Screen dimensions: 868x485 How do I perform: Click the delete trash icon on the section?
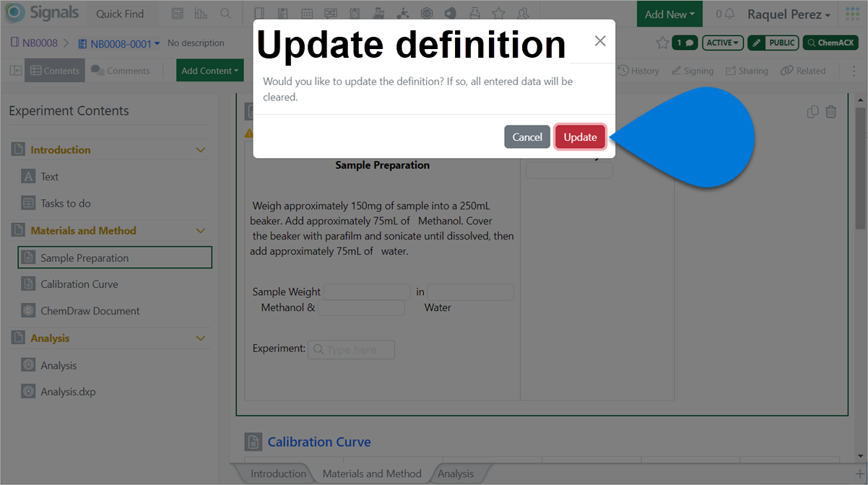pos(831,111)
